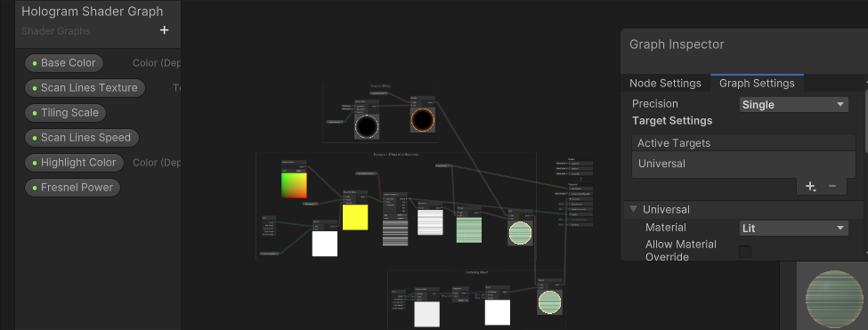868x330 pixels.
Task: Open the Precision dropdown
Action: click(x=794, y=104)
